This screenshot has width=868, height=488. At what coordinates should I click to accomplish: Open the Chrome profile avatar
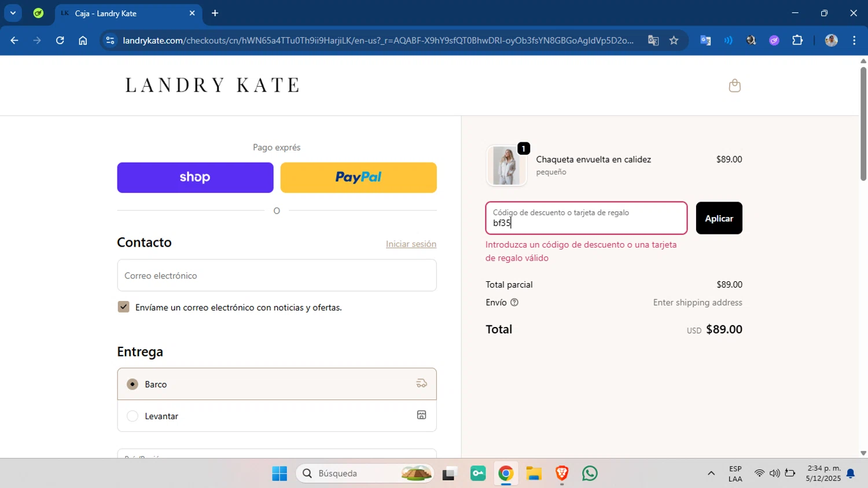(x=831, y=41)
